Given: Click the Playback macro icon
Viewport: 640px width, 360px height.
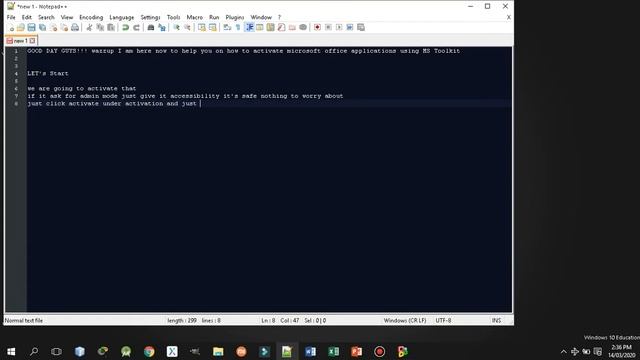Looking at the screenshot, I should (x=339, y=27).
